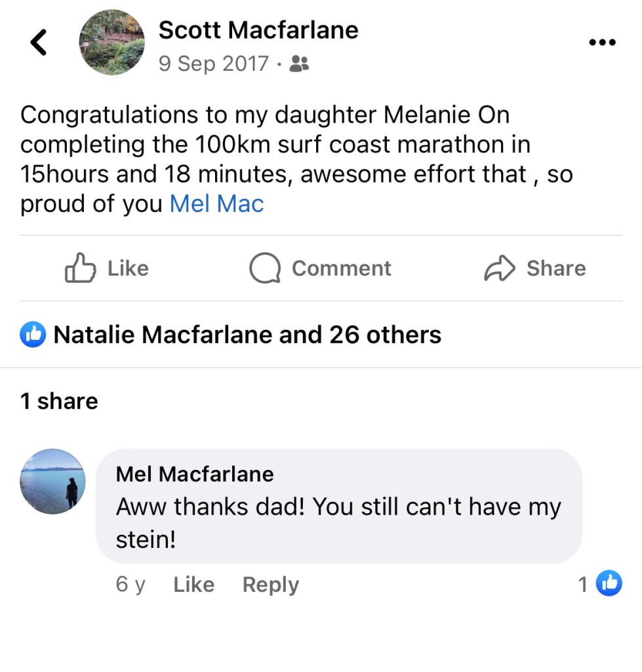Tap the Mel Macfarlane name in the comment
Image resolution: width=642 pixels, height=672 pixels.
click(x=195, y=473)
